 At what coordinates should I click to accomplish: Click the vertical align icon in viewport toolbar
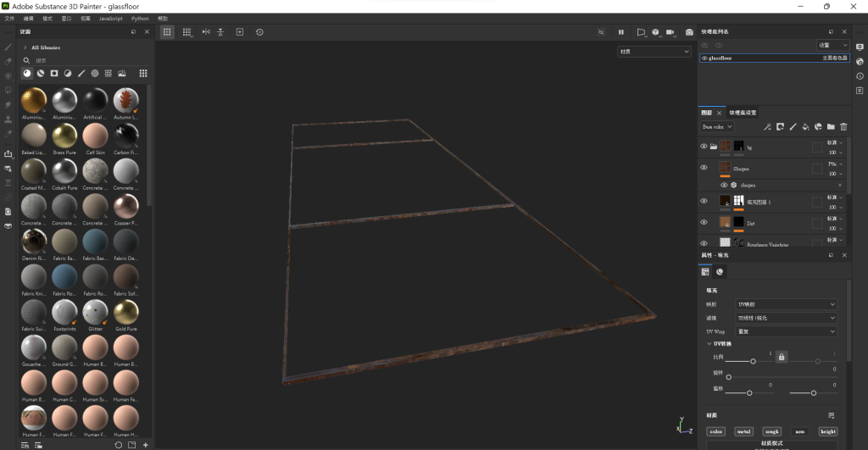pyautogui.click(x=220, y=32)
